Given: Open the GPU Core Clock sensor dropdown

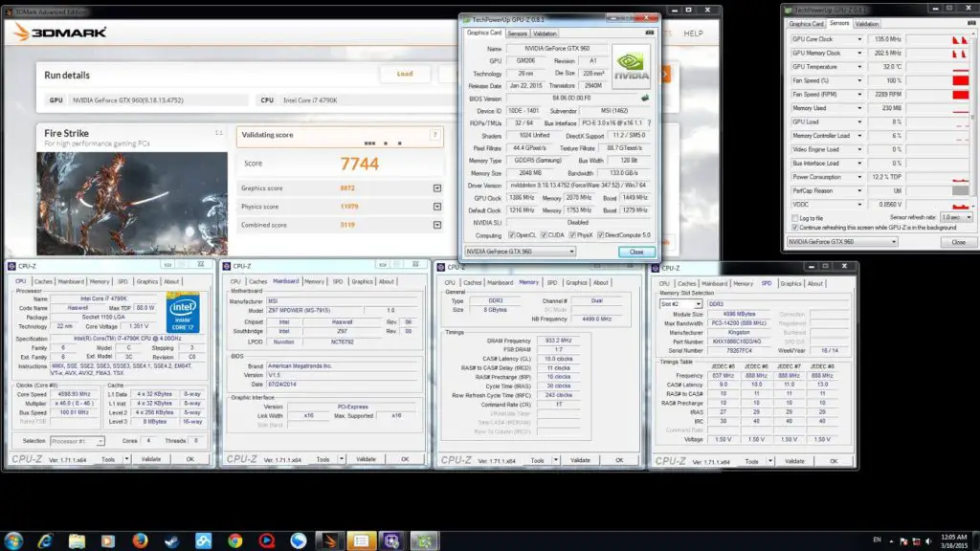Looking at the screenshot, I should coord(859,39).
